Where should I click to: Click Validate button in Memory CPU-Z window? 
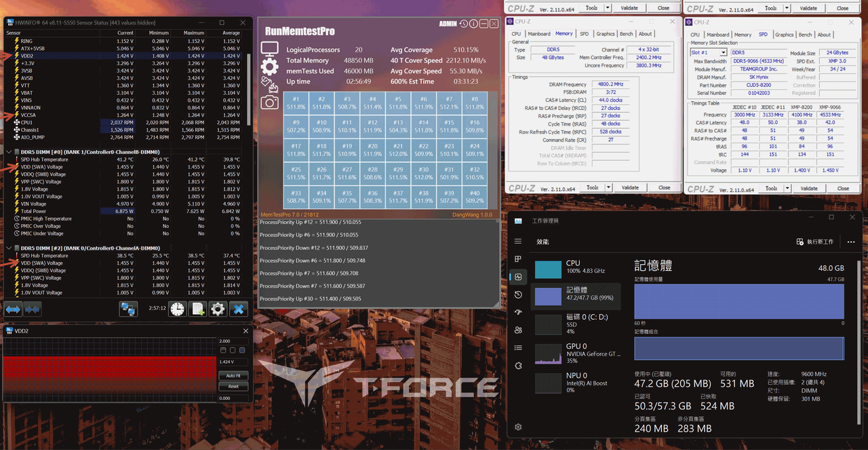tap(630, 187)
